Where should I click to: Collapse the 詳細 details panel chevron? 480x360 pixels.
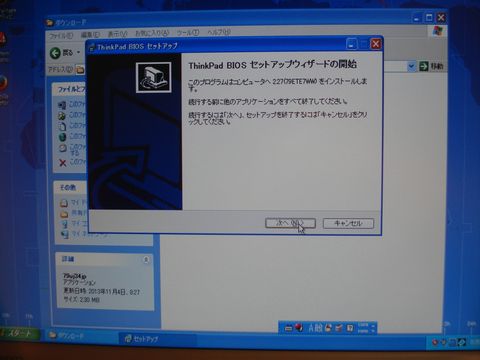[146, 259]
